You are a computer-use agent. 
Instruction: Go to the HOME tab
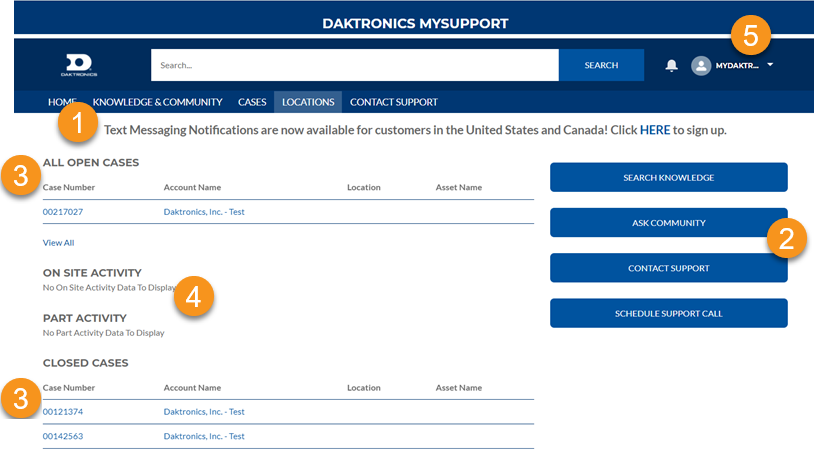coord(61,102)
